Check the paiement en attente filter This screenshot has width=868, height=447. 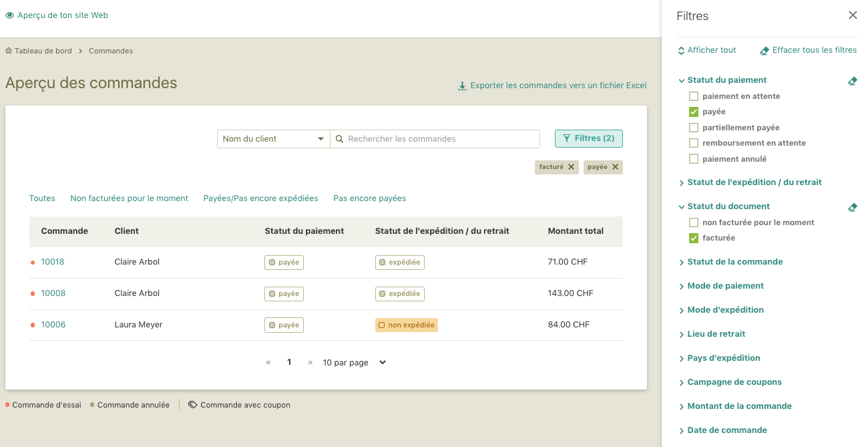pos(694,96)
